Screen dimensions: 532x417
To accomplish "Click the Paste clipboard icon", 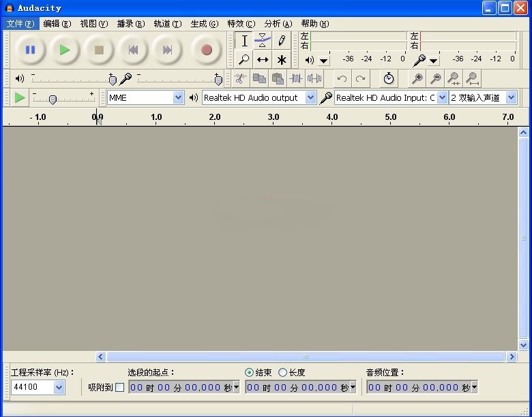I will click(278, 78).
